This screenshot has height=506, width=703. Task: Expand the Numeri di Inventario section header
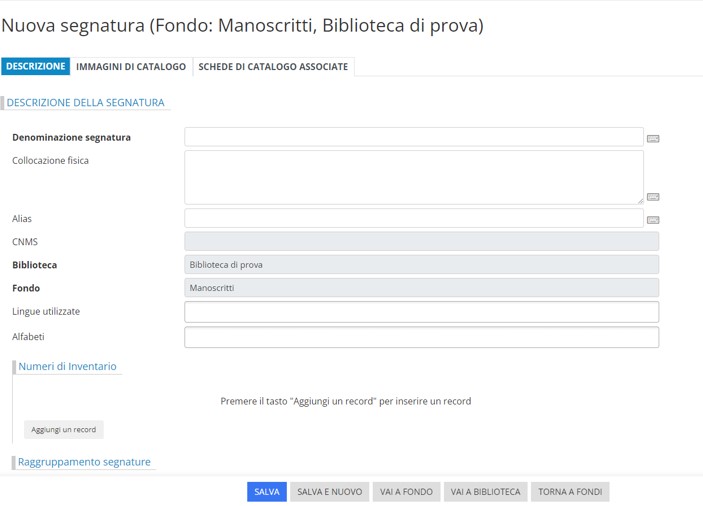click(67, 367)
